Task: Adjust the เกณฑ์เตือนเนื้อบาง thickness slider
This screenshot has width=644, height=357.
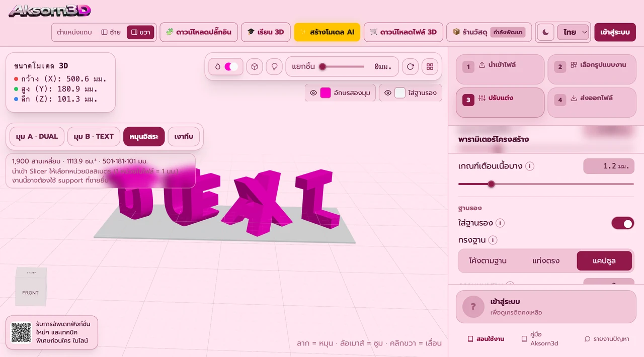Action: (x=546, y=184)
